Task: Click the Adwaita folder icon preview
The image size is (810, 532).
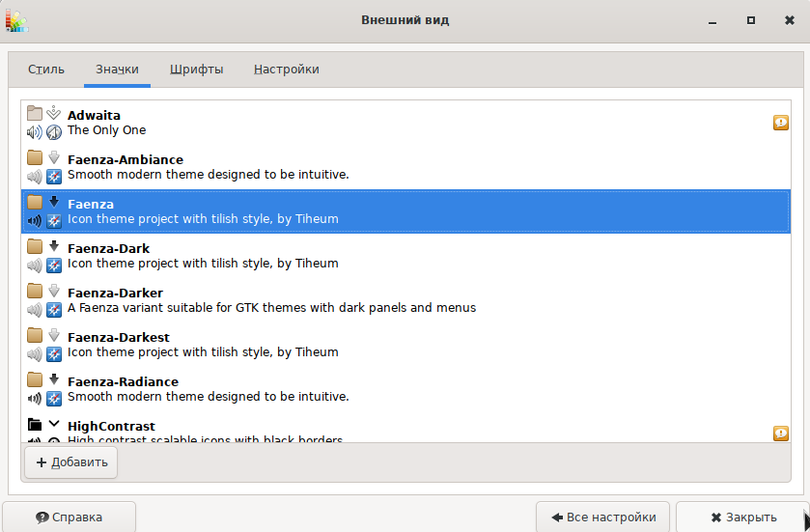Action: point(35,114)
